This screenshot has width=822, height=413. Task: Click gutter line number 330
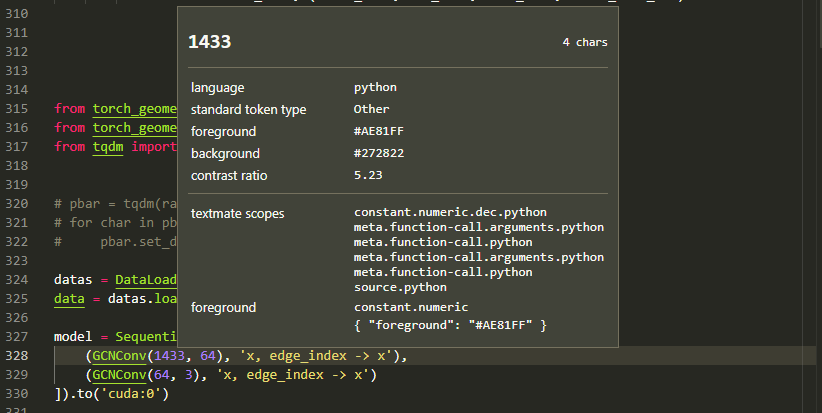coord(17,394)
